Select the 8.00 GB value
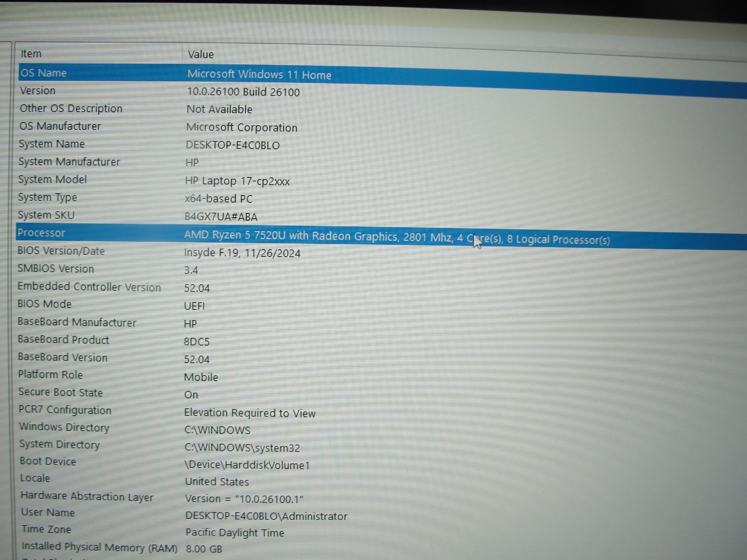This screenshot has height=560, width=747. click(x=204, y=549)
